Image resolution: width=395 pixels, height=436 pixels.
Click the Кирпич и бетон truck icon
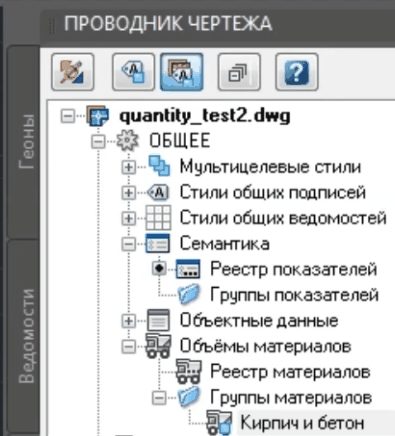coord(219,423)
